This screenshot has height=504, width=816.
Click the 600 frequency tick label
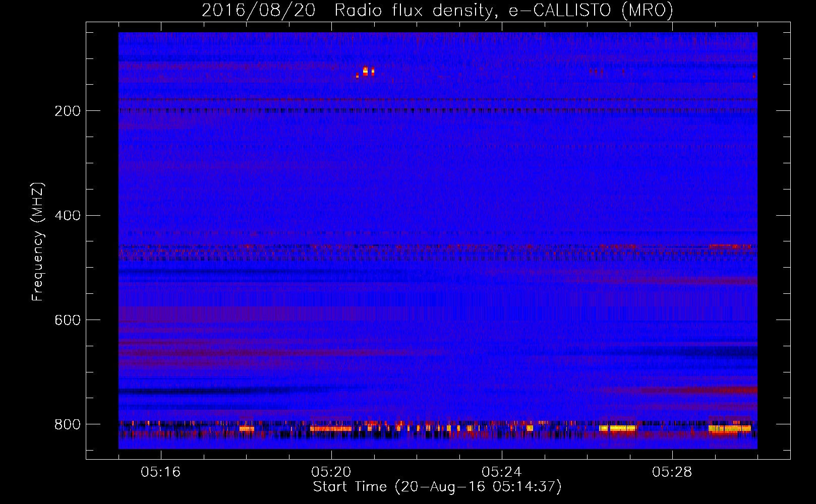click(68, 321)
